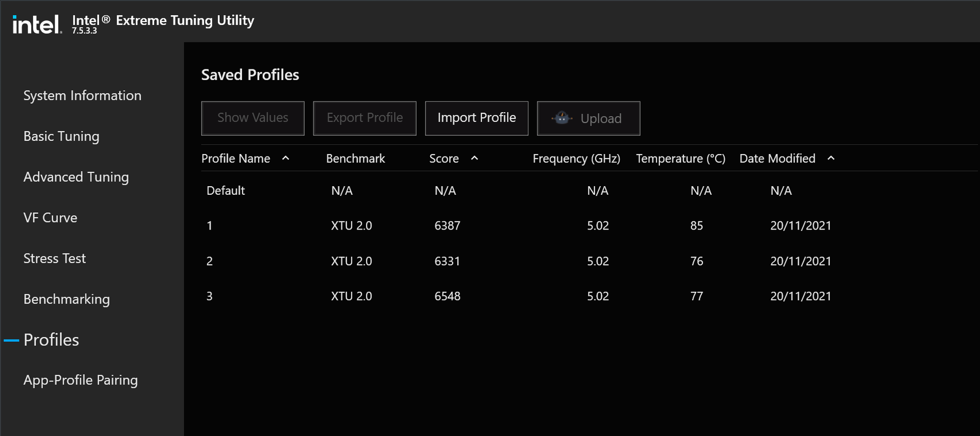This screenshot has height=436, width=980.
Task: Navigate to Benchmarking
Action: point(66,299)
